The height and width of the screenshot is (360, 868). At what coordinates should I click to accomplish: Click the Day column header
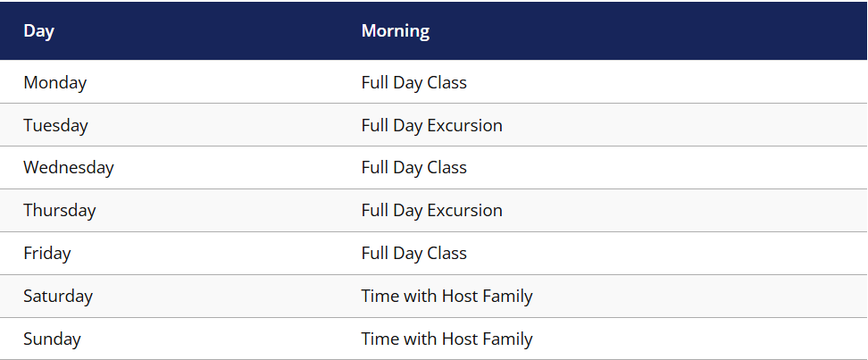coord(39,31)
